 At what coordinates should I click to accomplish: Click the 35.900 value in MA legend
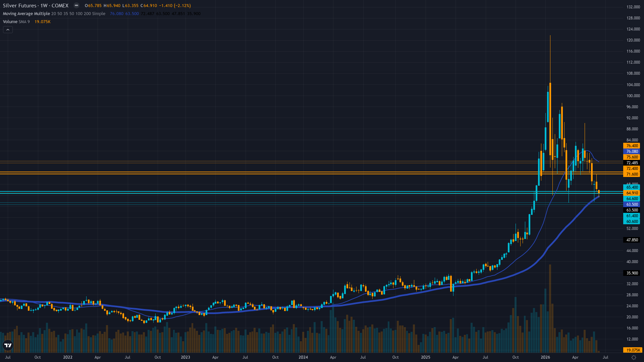[x=194, y=14]
